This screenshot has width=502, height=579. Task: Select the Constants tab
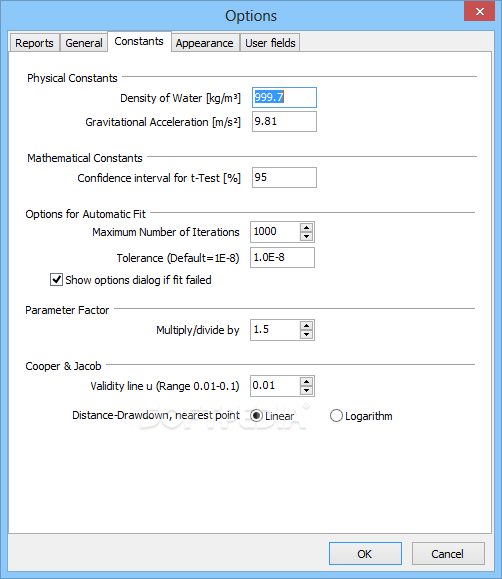pyautogui.click(x=139, y=41)
